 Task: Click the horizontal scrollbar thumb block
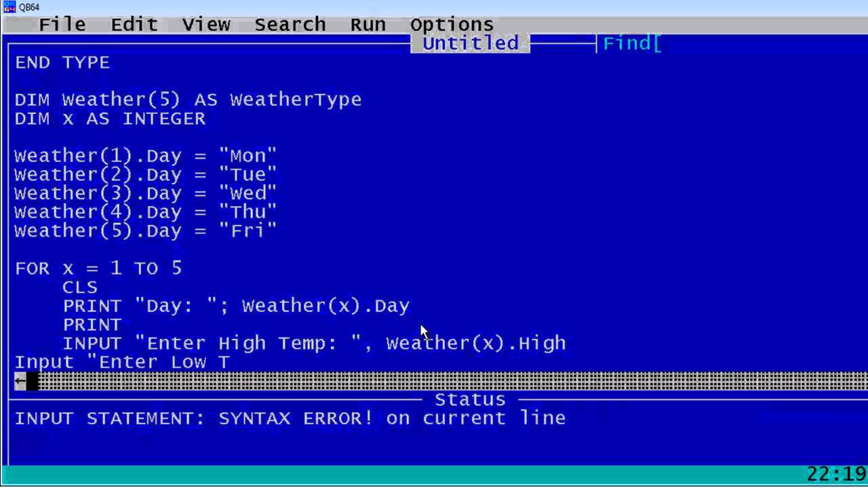click(x=33, y=382)
